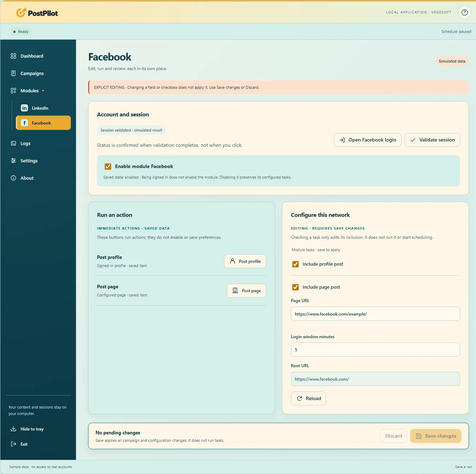476x474 pixels.
Task: Click the Save changes label
Action: tap(441, 436)
